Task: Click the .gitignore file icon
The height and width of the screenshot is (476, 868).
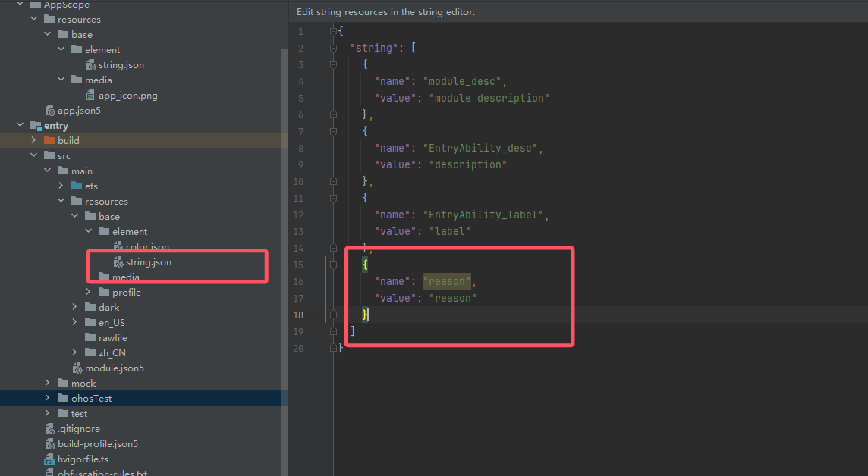Action: [x=50, y=428]
